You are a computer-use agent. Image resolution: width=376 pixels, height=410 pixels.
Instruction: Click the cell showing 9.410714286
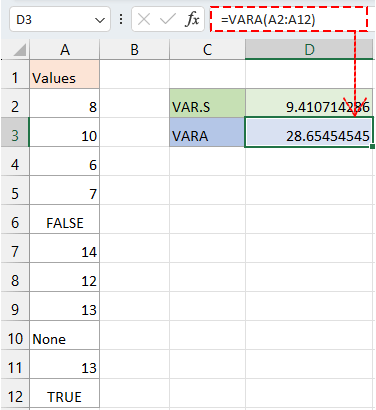tap(309, 103)
